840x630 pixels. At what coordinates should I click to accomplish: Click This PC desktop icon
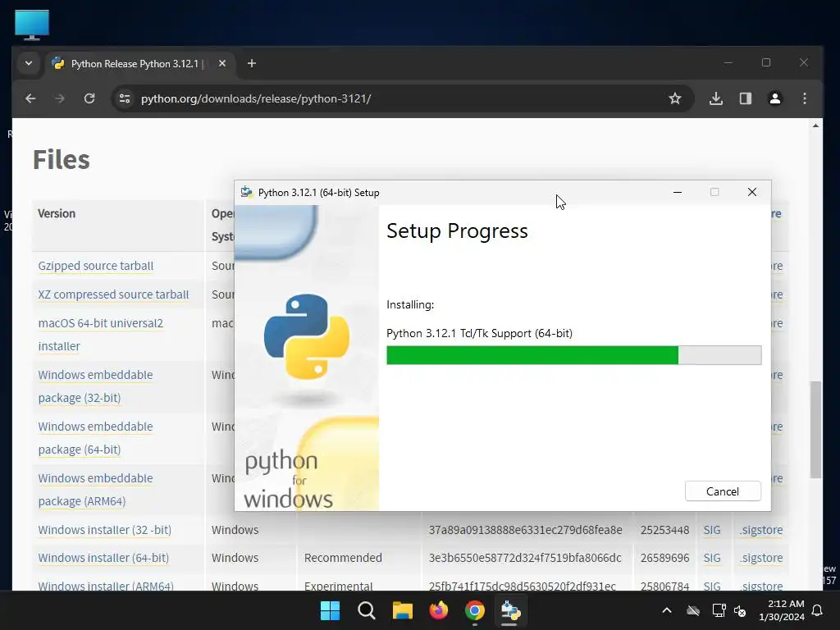32,25
